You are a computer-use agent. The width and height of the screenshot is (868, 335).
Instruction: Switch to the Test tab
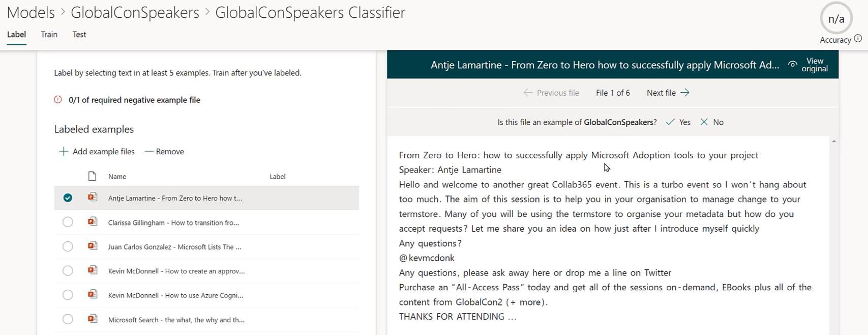pos(79,34)
